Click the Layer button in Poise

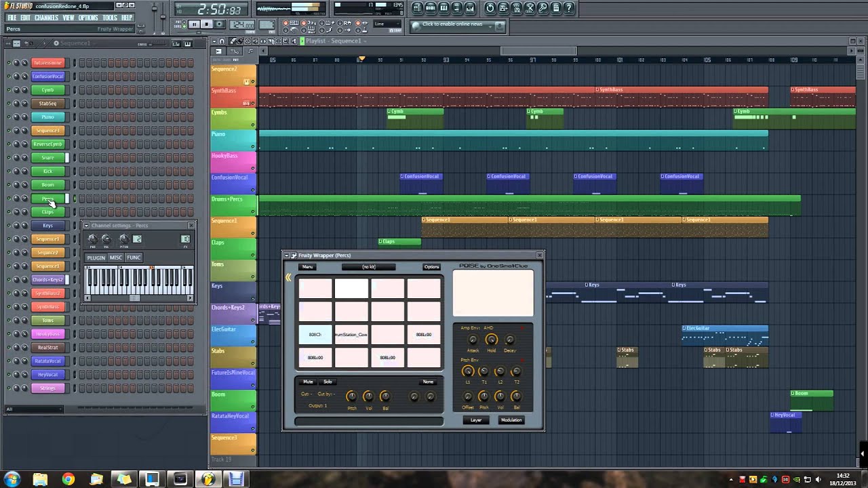[x=476, y=420]
